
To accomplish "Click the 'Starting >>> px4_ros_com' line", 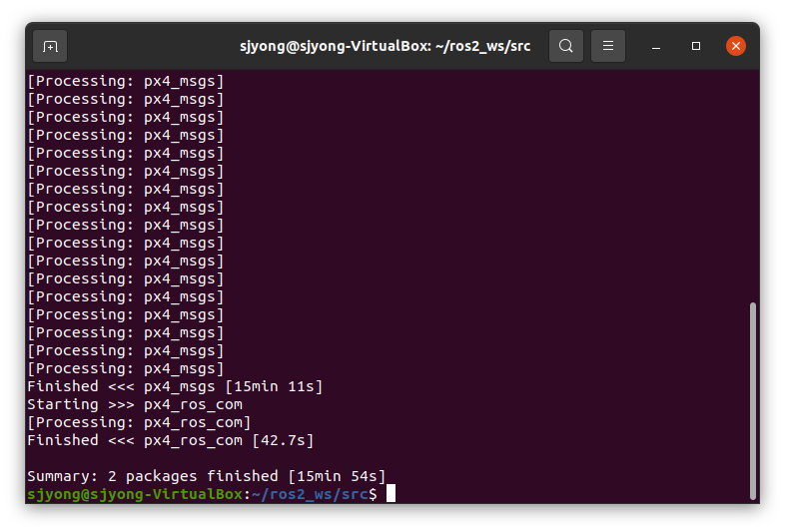I will (x=135, y=404).
